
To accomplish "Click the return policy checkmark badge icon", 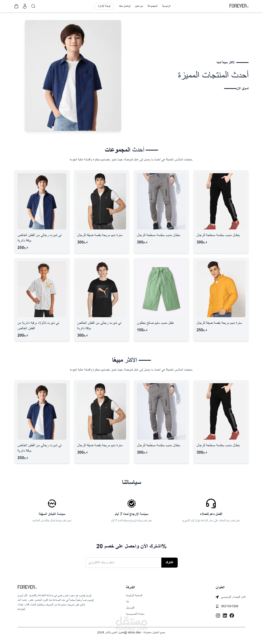I will 131,503.
